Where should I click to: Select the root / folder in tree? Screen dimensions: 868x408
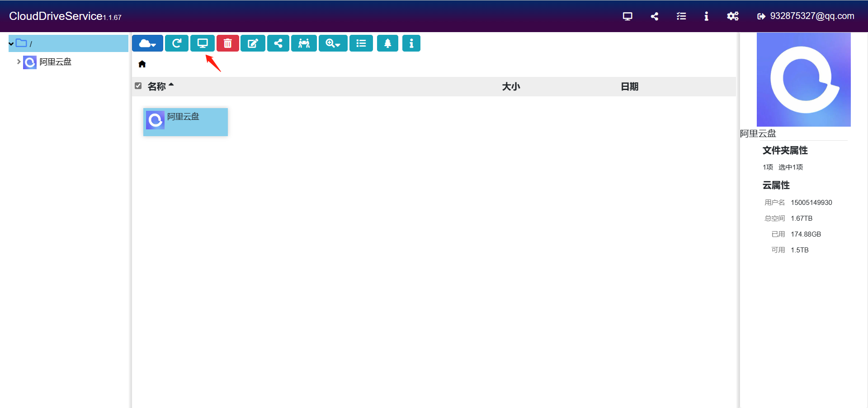pyautogui.click(x=68, y=43)
